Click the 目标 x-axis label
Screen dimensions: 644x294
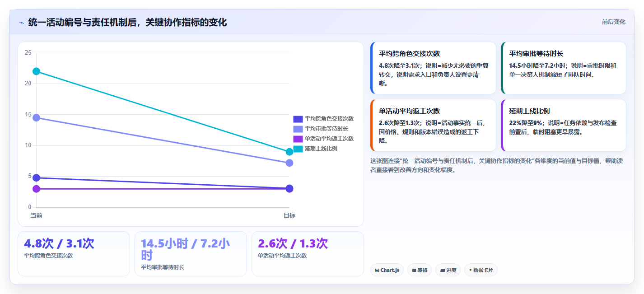[289, 215]
